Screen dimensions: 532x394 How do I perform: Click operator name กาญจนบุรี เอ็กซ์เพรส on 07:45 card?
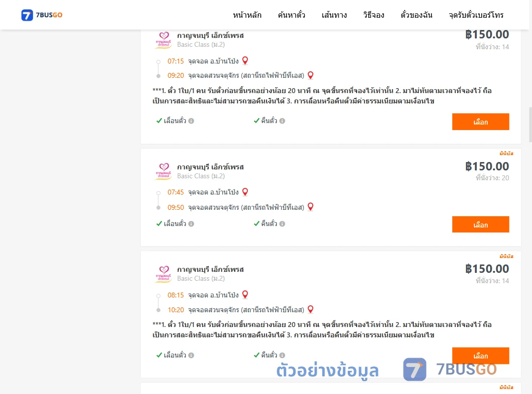click(210, 167)
